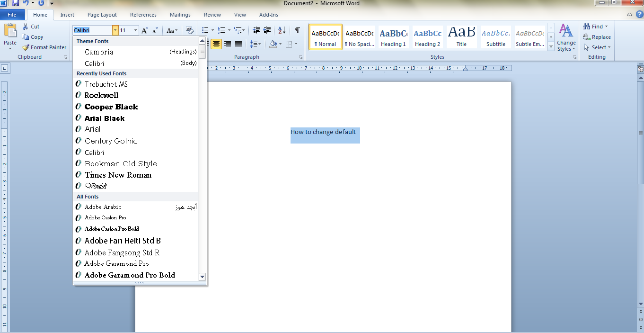Choose Cooper Black from recently used fonts
644x333 pixels.
pyautogui.click(x=136, y=107)
